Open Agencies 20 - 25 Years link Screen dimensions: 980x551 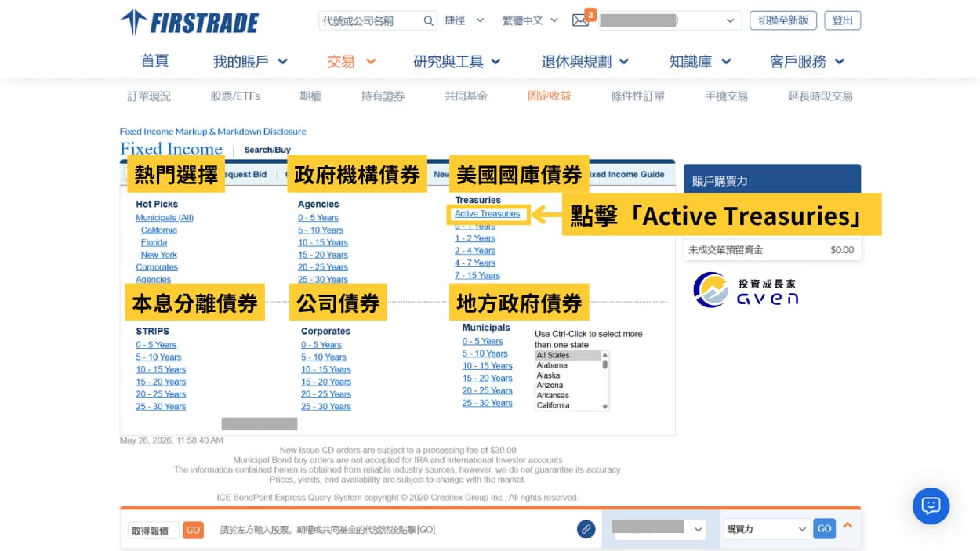(x=323, y=267)
